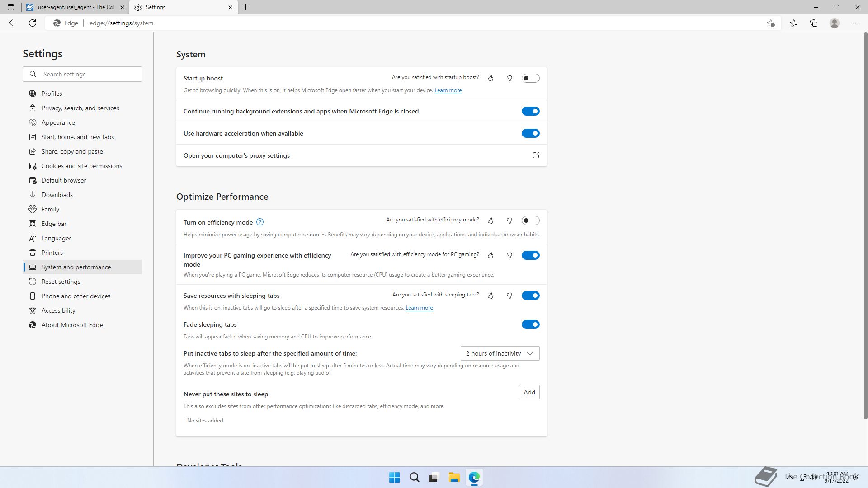The height and width of the screenshot is (488, 868).
Task: Click the browser back arrow
Action: 13,23
